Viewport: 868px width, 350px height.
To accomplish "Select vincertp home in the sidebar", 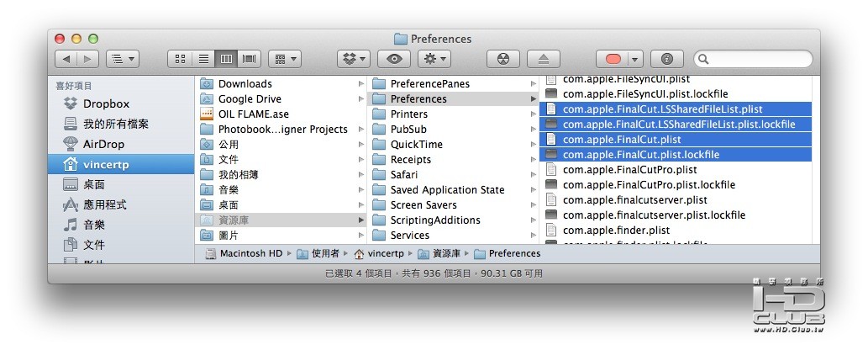I will (x=121, y=164).
